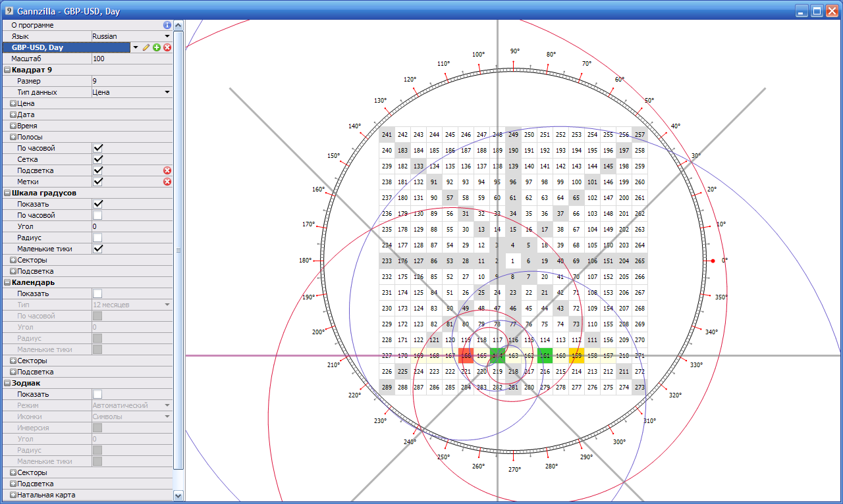Expand the Дата group
The height and width of the screenshot is (504, 843).
(13, 114)
